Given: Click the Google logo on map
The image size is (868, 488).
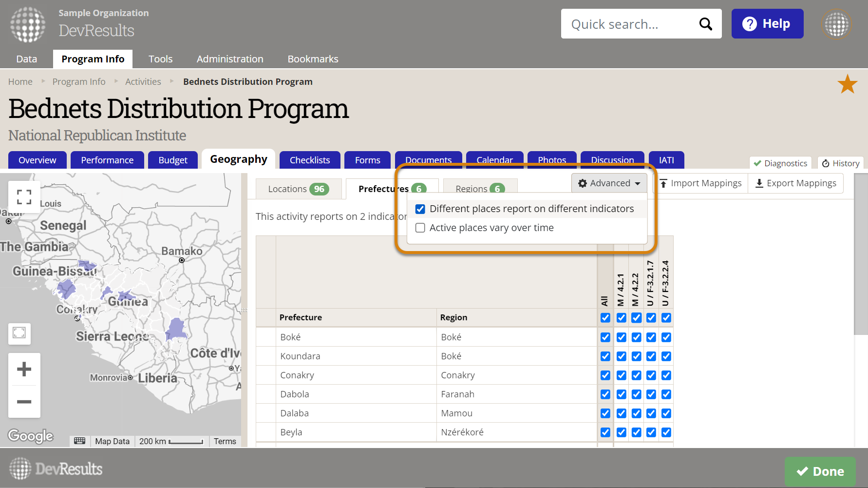Looking at the screenshot, I should 31,436.
